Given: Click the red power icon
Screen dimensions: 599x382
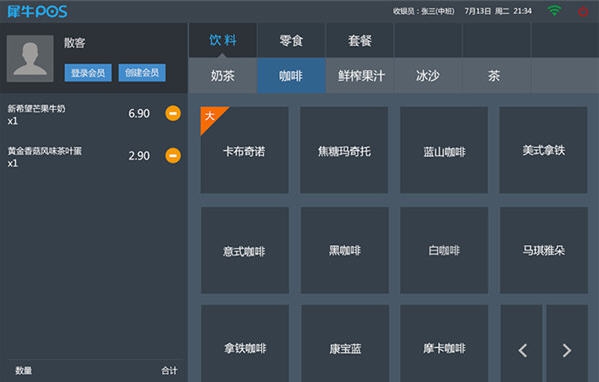Looking at the screenshot, I should click(583, 11).
